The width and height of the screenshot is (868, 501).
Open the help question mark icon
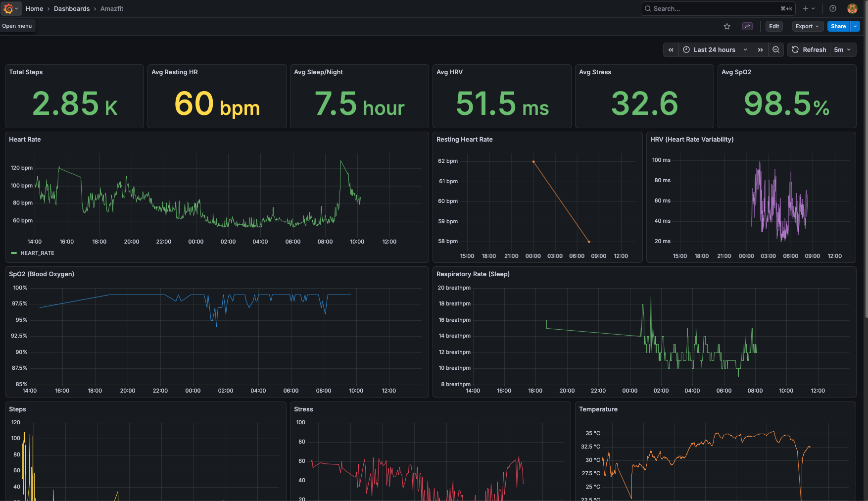[833, 8]
